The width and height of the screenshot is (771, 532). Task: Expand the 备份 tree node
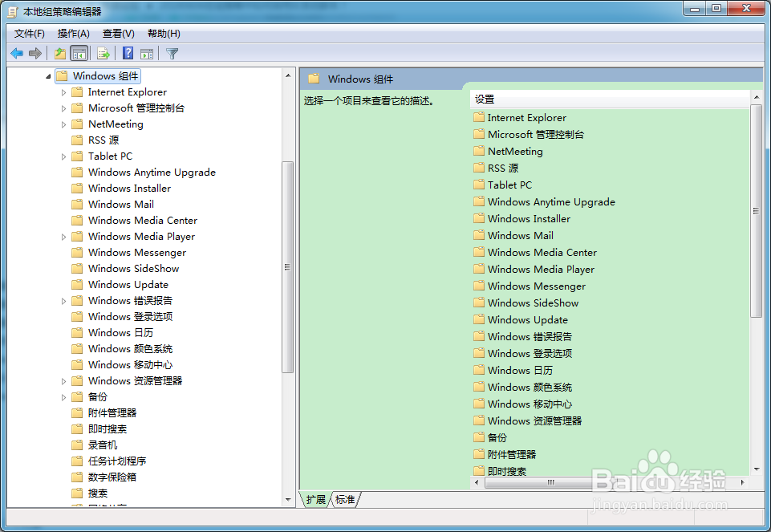click(x=63, y=397)
